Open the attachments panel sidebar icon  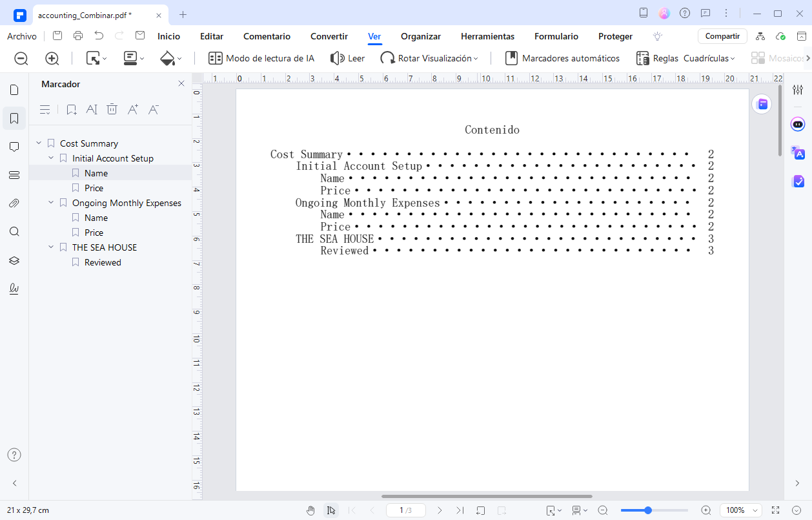14,203
